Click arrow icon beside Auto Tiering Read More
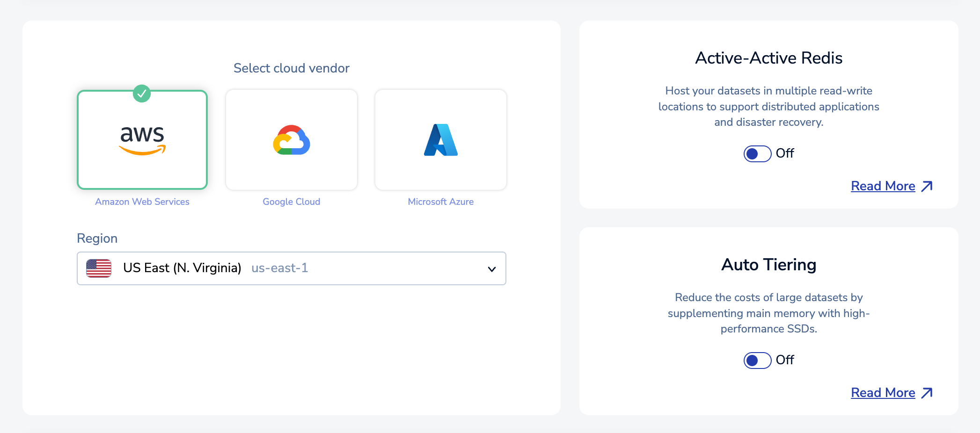 927,393
